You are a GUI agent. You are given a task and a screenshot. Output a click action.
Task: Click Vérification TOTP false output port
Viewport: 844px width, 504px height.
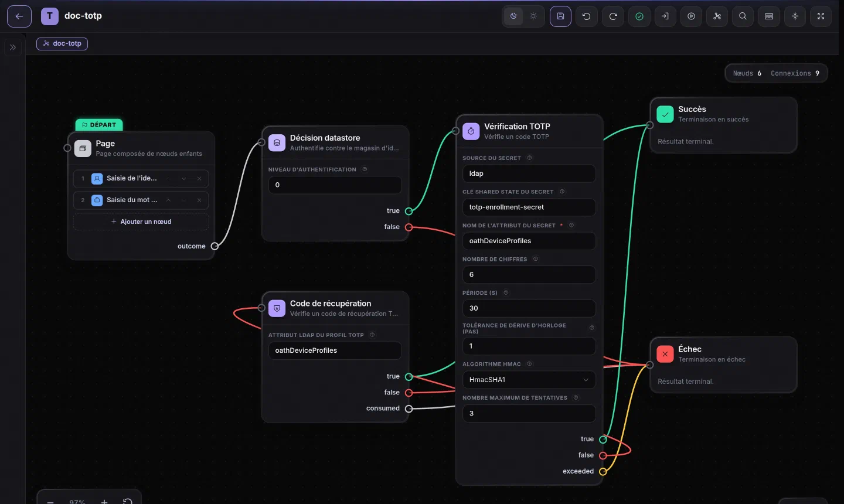pyautogui.click(x=603, y=455)
